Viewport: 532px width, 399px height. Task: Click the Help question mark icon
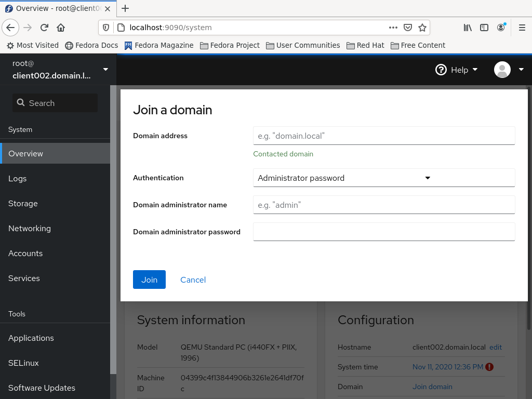(x=441, y=70)
